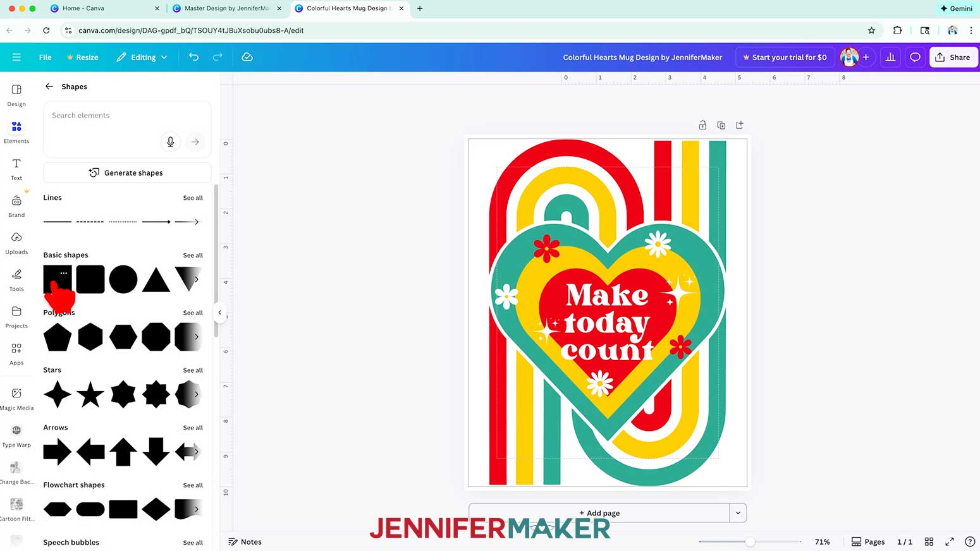Add the right arrow shape

tap(58, 452)
